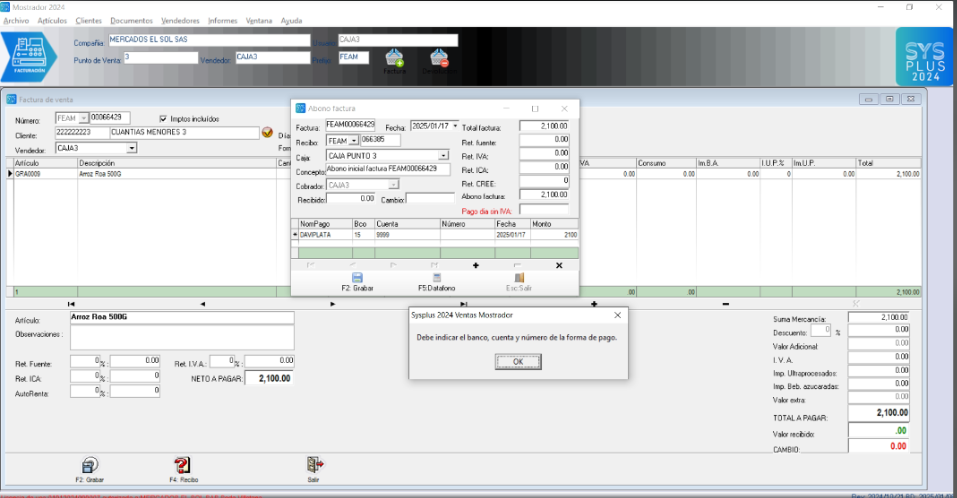
Task: Click the Compañía field MERCADOS EL SOL SAS
Action: coord(209,40)
